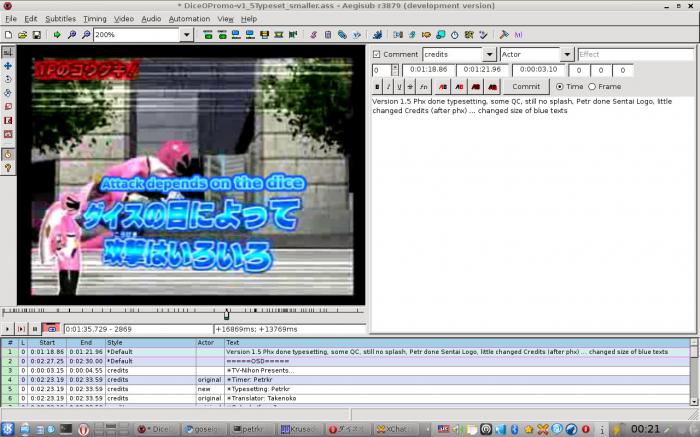Open the Styles Manager

[313, 34]
